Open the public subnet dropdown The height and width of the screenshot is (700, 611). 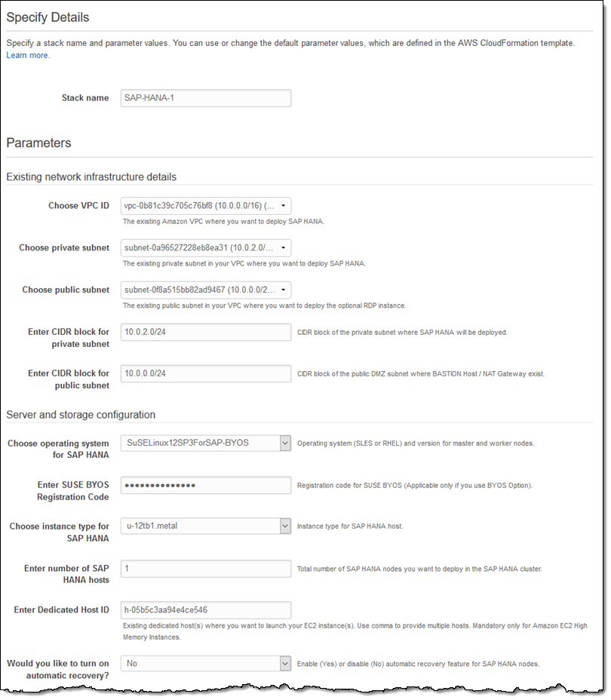pos(205,290)
